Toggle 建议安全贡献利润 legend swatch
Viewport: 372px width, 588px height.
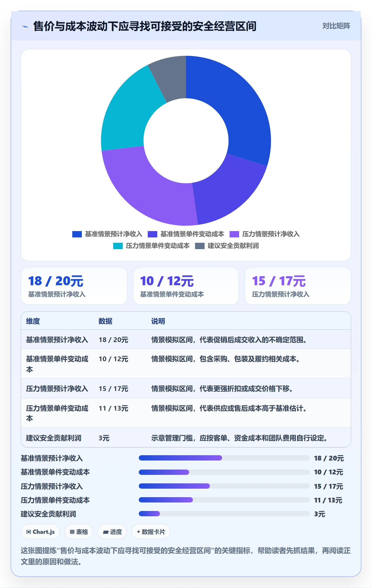[x=200, y=246]
